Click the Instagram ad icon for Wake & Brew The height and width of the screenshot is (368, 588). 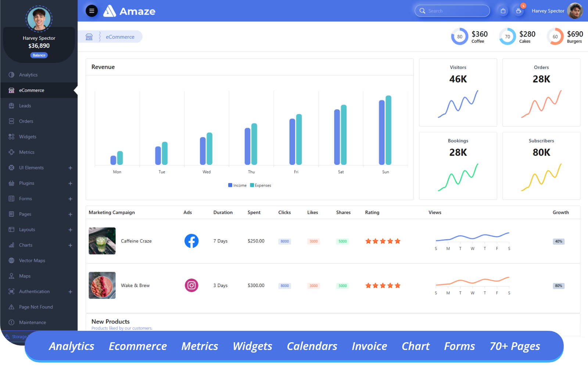pos(191,285)
